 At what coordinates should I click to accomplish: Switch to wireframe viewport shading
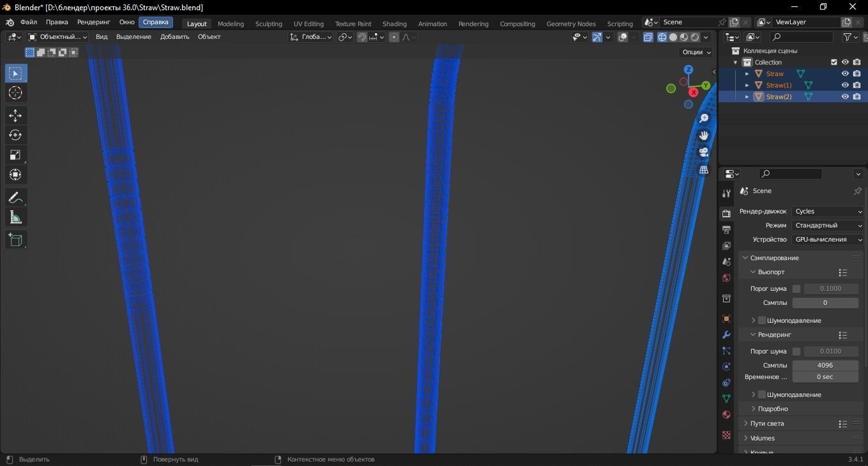(662, 37)
